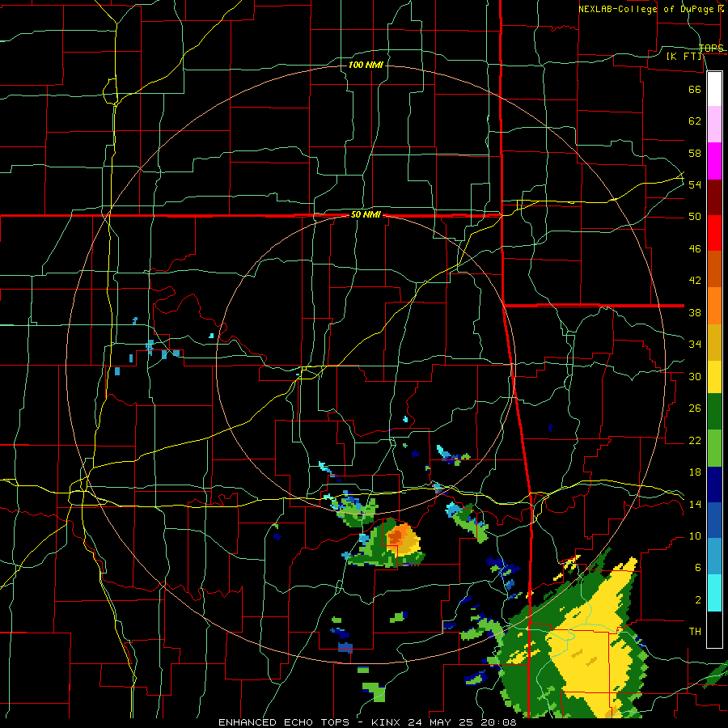Select the "14" legend value
The image size is (728, 728).
click(x=695, y=504)
